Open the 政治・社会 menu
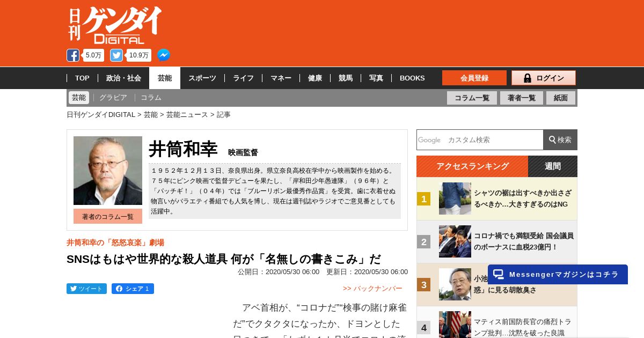 (x=123, y=78)
